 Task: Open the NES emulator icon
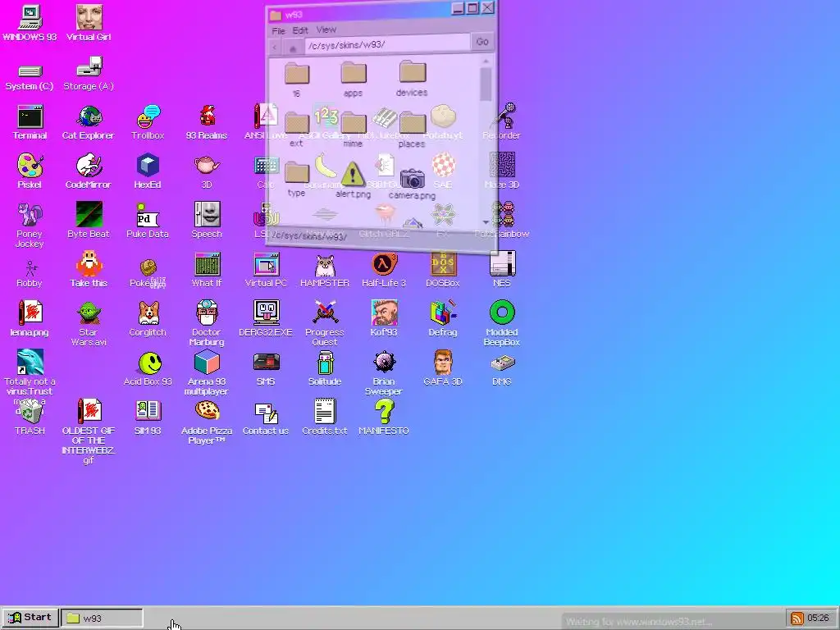(502, 270)
